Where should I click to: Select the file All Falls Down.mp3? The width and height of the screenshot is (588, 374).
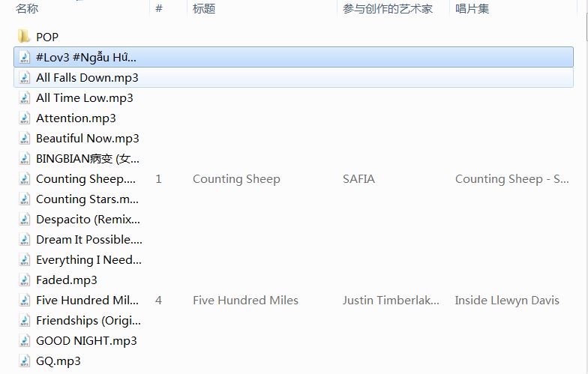pos(87,78)
